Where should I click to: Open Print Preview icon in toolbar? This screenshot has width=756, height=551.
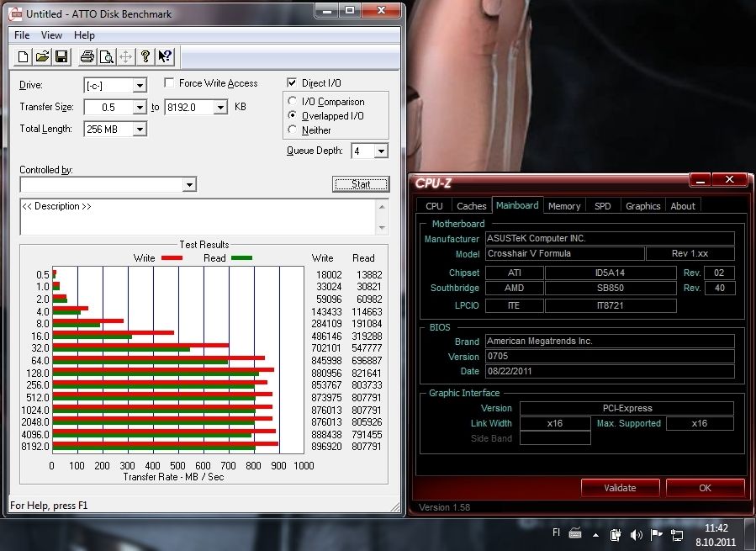coord(107,57)
